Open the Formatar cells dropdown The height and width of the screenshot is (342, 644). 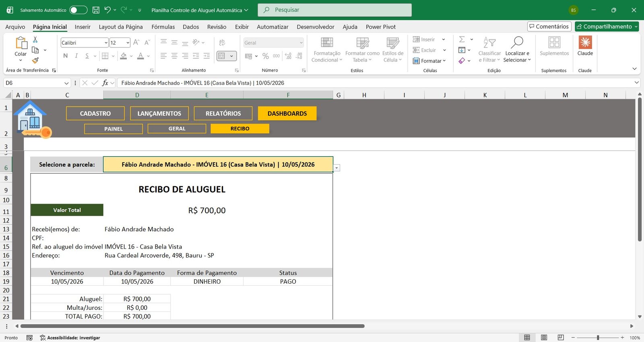pyautogui.click(x=429, y=61)
